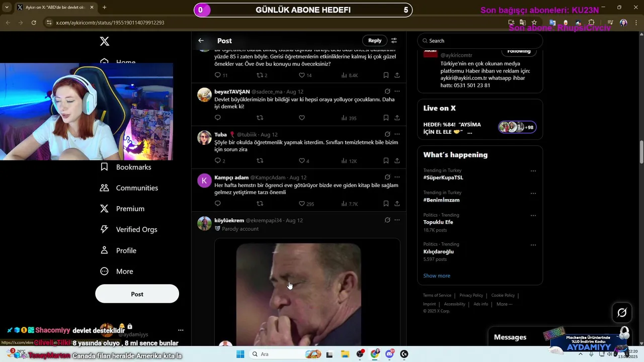Open Premium in sidebar
This screenshot has height=362, width=644.
pyautogui.click(x=122, y=209)
